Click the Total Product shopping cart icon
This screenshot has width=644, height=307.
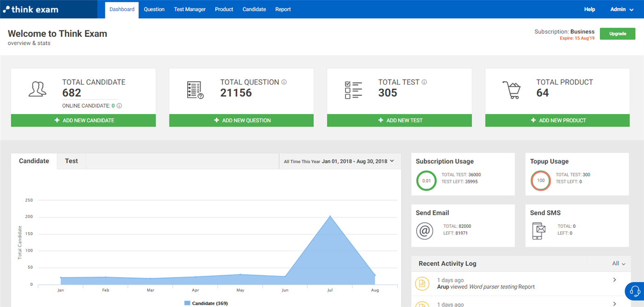point(511,90)
